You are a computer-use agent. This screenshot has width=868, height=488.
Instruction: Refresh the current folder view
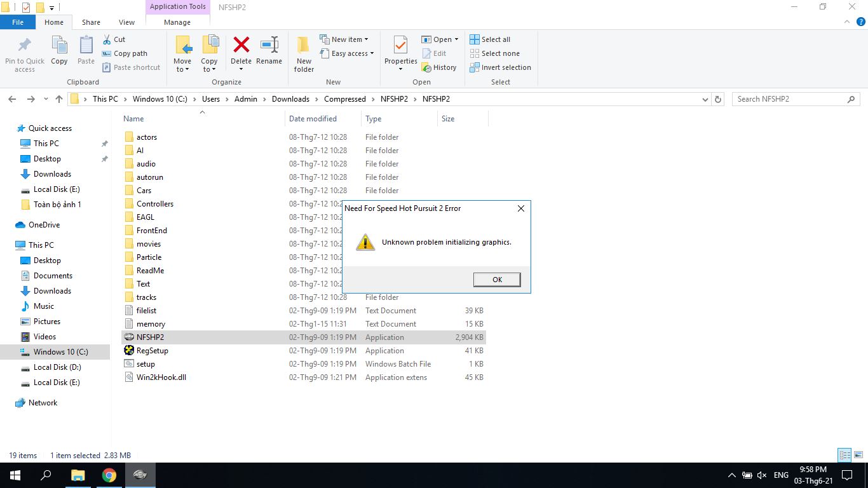[718, 99]
